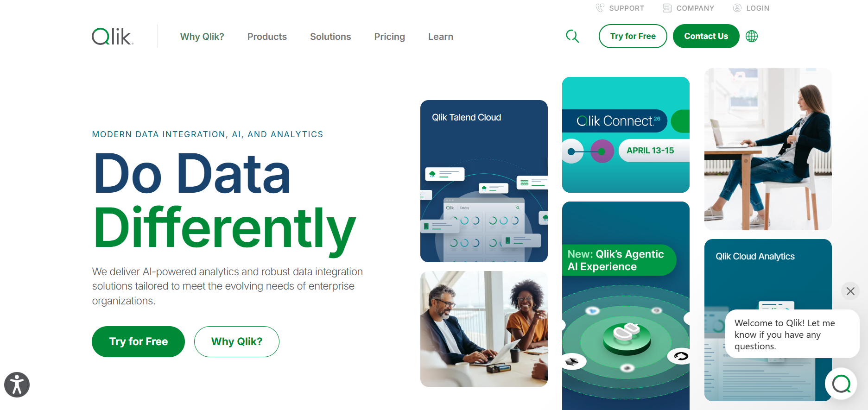Click the Qlik logo home link
868x410 pixels.
[x=113, y=36]
